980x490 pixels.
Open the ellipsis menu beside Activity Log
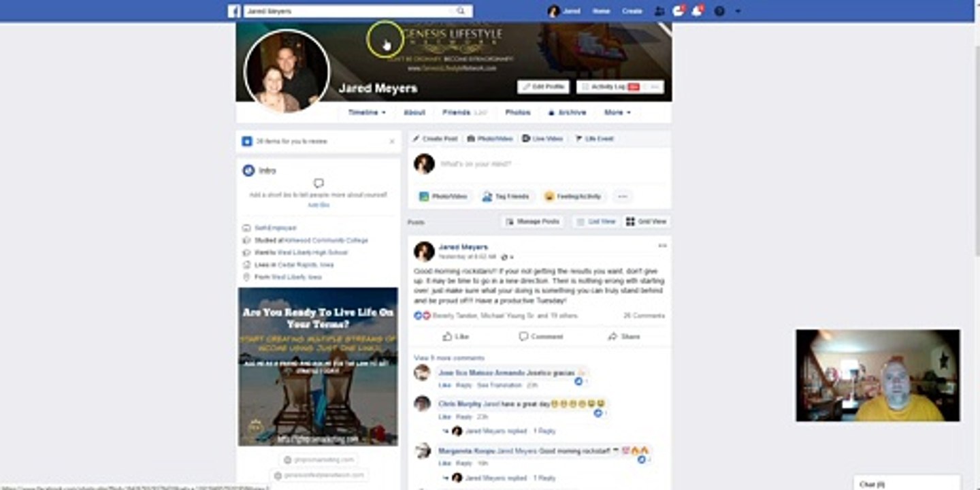pos(655,87)
